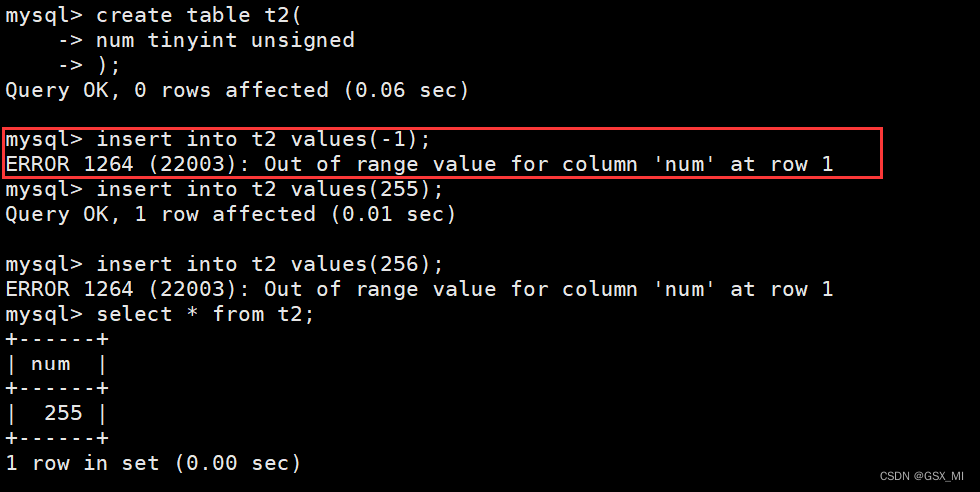Click the 'Query OK, 0 rows affected' message
The image size is (980, 492).
tap(237, 90)
